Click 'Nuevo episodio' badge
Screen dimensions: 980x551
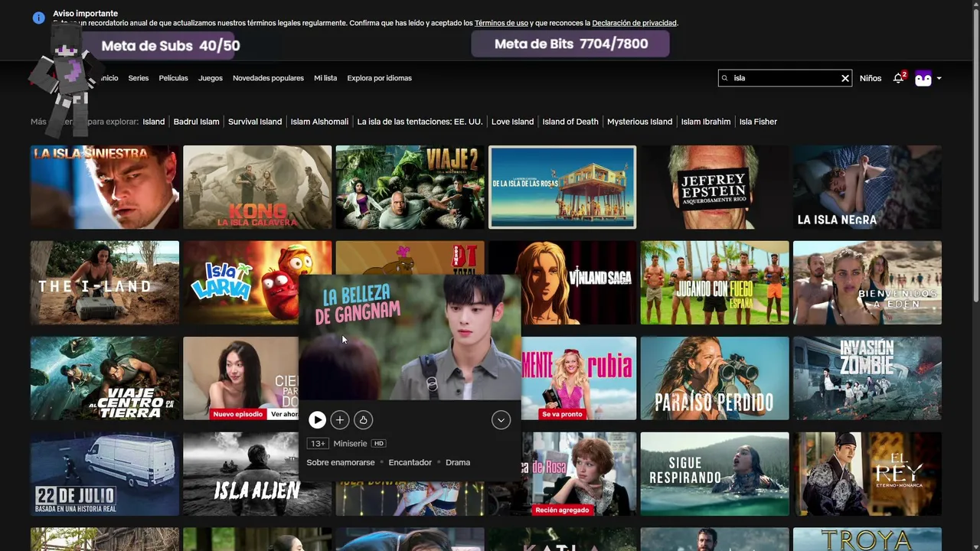click(238, 414)
